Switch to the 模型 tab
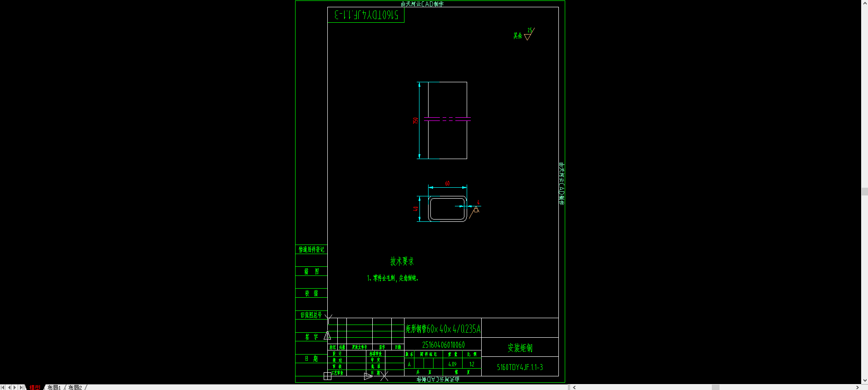868x390 pixels. pos(35,387)
